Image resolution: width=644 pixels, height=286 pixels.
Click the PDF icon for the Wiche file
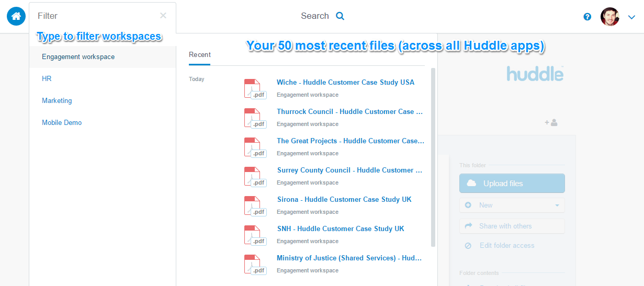[255, 88]
